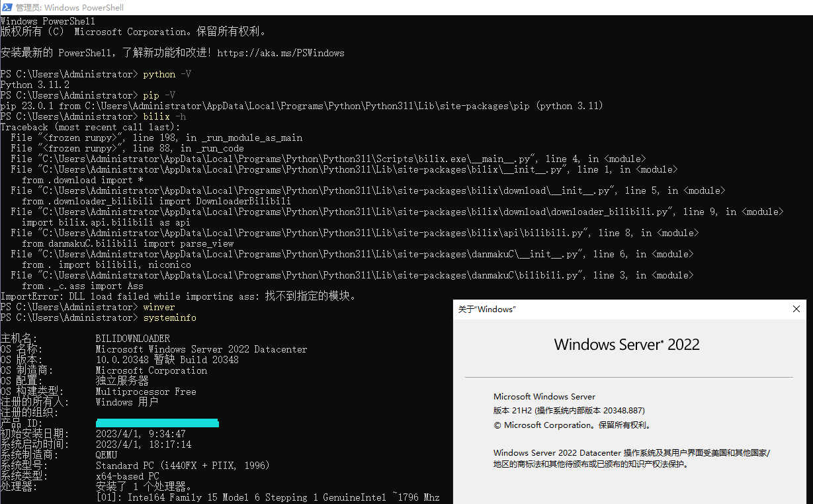
Task: Click the Windows Server 2022 logo in dialog
Action: pyautogui.click(x=626, y=344)
